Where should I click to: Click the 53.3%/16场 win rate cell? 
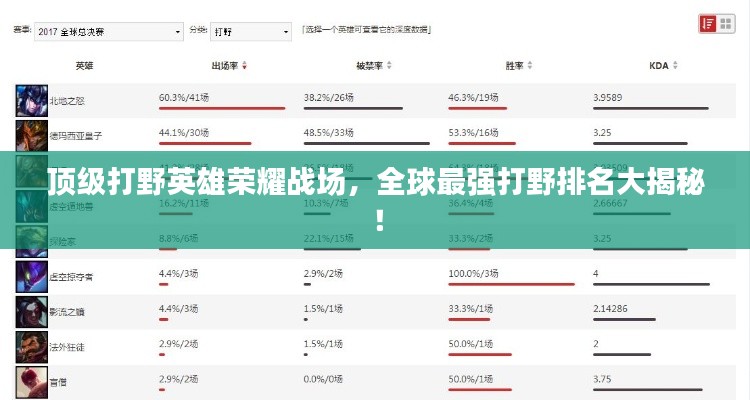tap(473, 133)
